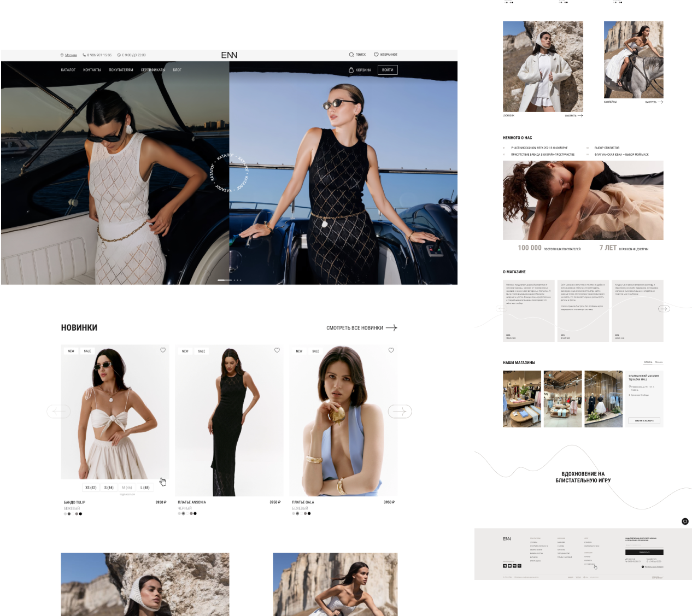Switch store list to Москва tab
The width and height of the screenshot is (692, 616).
pos(659,362)
